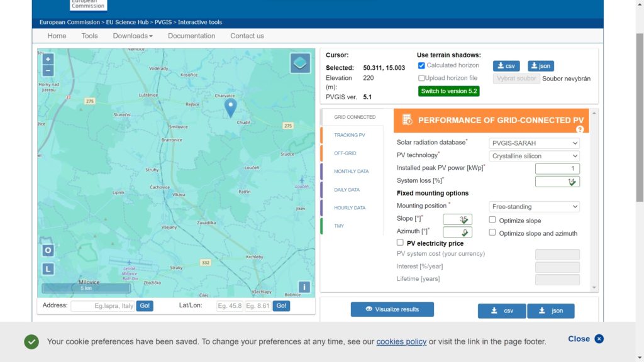
Task: Click PVGIS breadcrumb link
Action: tap(163, 22)
